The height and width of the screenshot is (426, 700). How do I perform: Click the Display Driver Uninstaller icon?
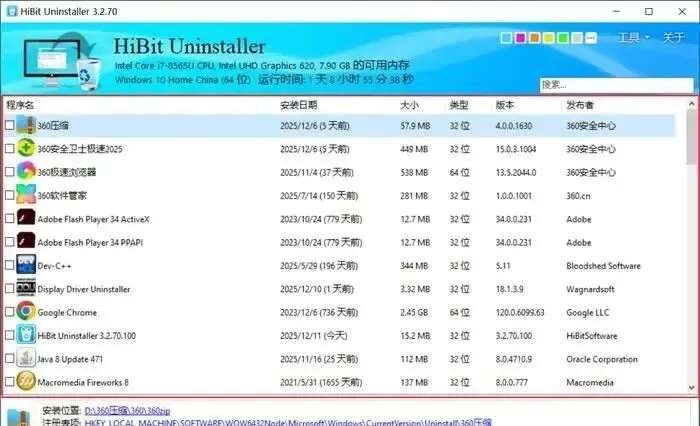[x=26, y=288]
